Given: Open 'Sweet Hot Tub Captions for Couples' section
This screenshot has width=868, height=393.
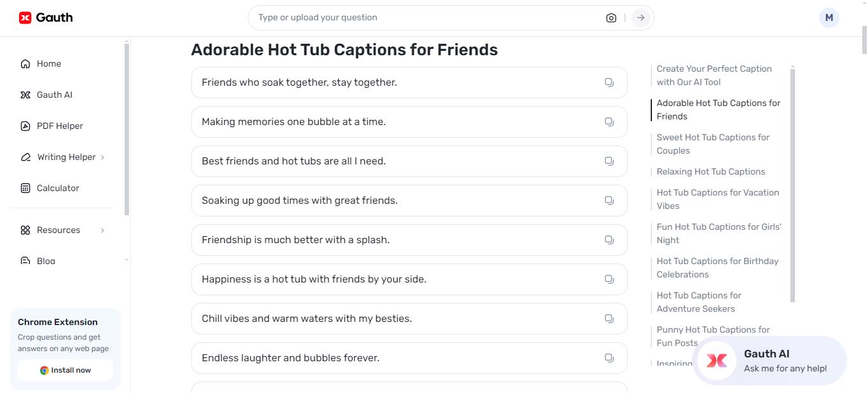Looking at the screenshot, I should tap(712, 144).
